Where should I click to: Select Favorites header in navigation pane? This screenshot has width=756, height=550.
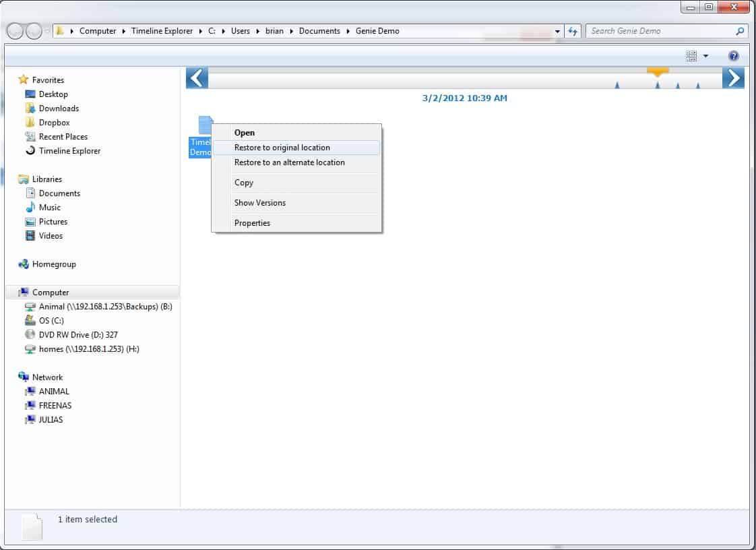coord(47,80)
